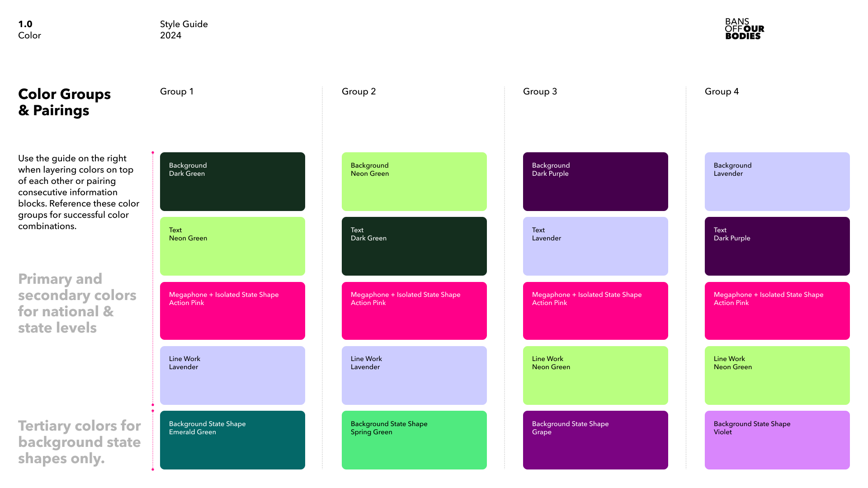This screenshot has height=488, width=868.
Task: Choose the Action Pink swatch in Group 1
Action: coord(232,311)
